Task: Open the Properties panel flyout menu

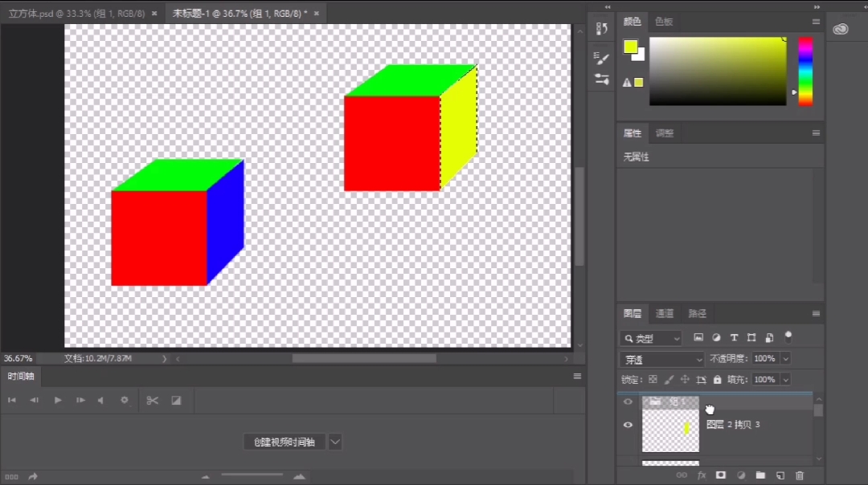Action: click(x=816, y=132)
